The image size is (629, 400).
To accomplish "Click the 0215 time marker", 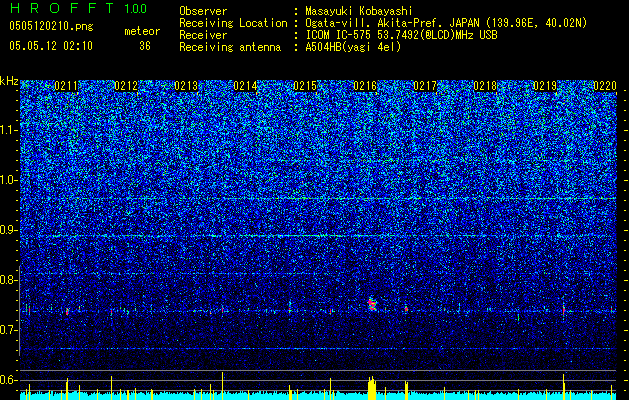I will (x=305, y=86).
